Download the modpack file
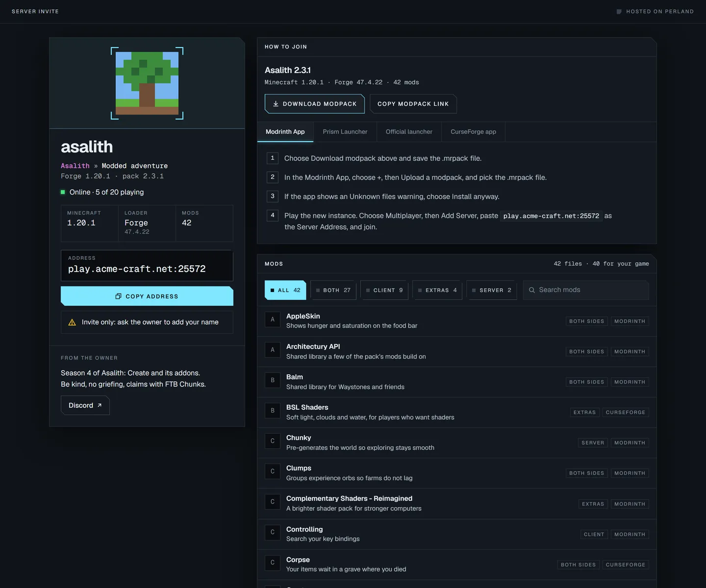706x588 pixels. pyautogui.click(x=315, y=104)
